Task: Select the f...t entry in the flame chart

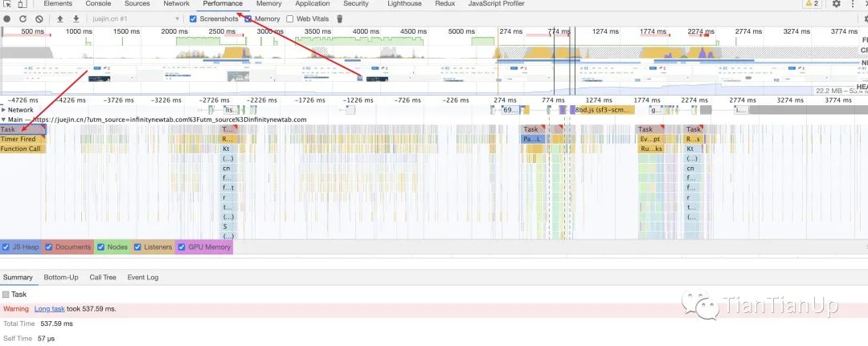Action: (x=229, y=188)
